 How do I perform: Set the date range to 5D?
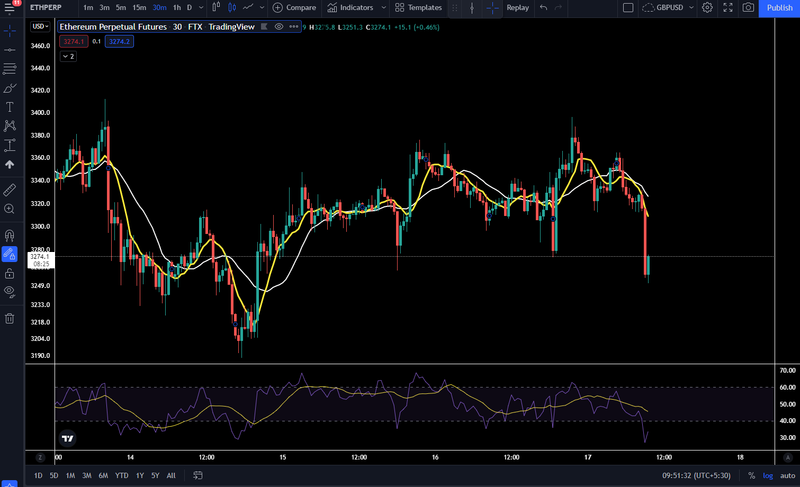pos(54,475)
